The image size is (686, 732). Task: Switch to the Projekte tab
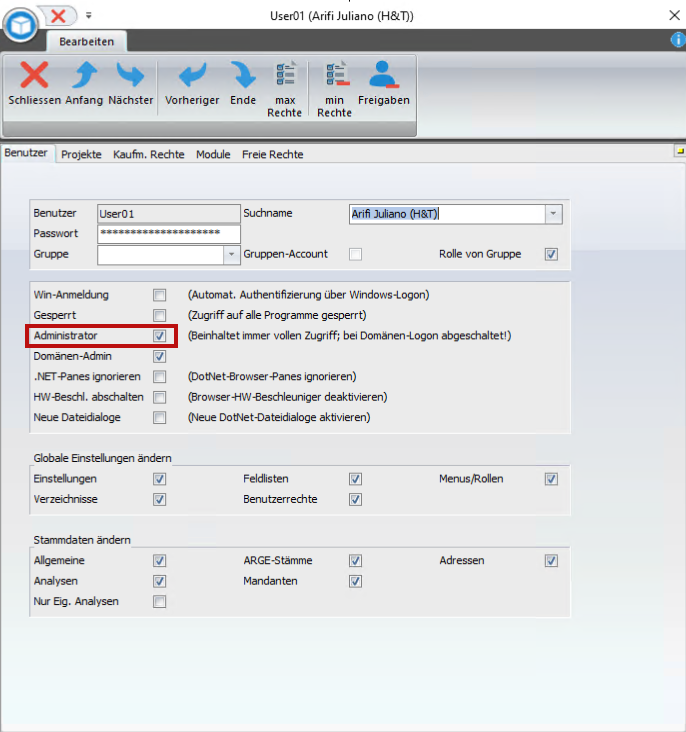[81, 155]
